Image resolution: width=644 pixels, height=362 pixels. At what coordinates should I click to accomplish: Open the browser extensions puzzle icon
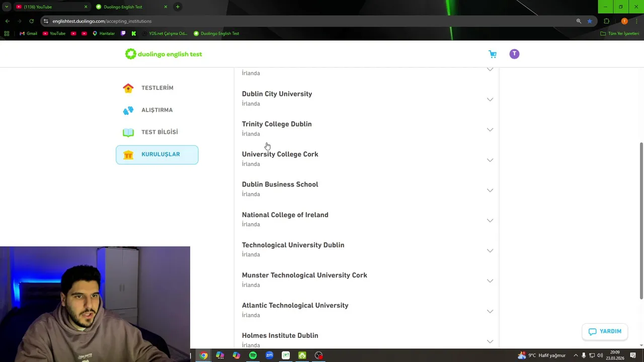pyautogui.click(x=606, y=21)
